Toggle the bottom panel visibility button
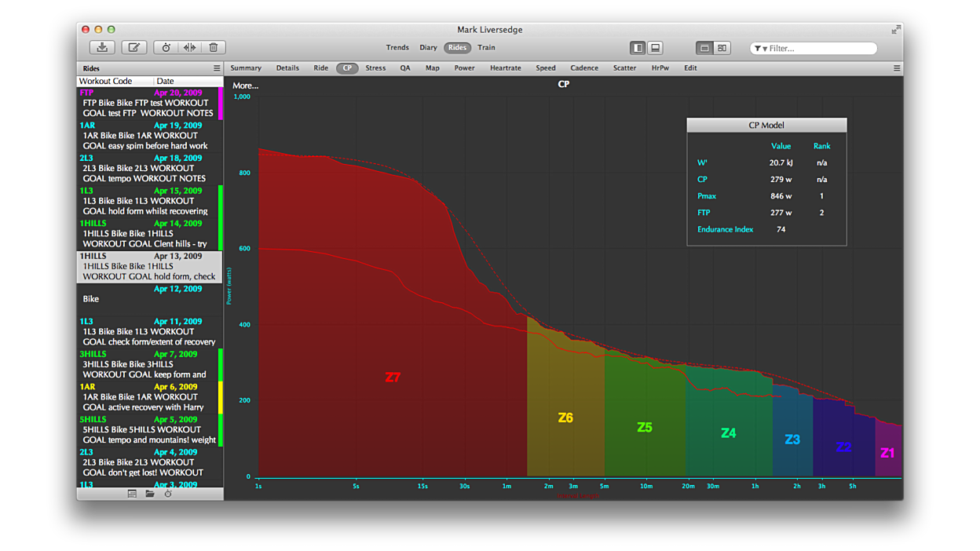 tap(656, 48)
